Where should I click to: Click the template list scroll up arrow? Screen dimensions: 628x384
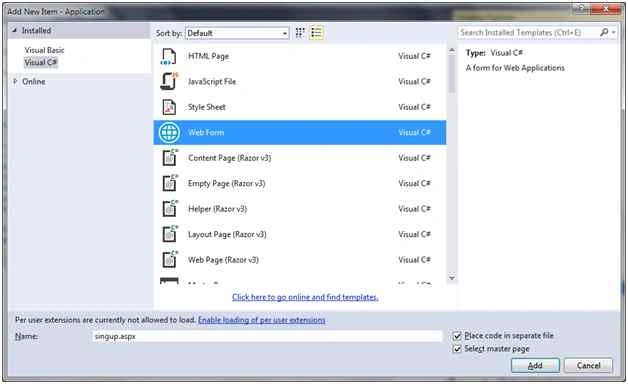point(452,50)
